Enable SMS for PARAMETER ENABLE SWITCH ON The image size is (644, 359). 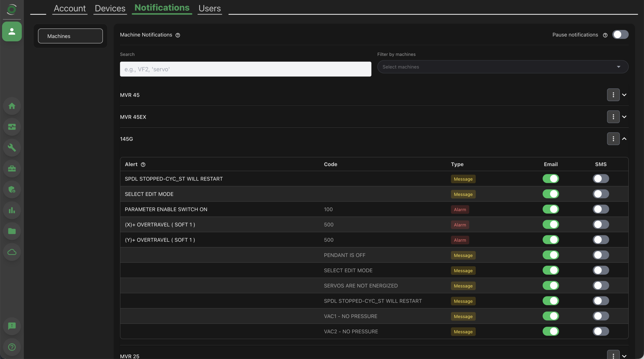tap(601, 209)
